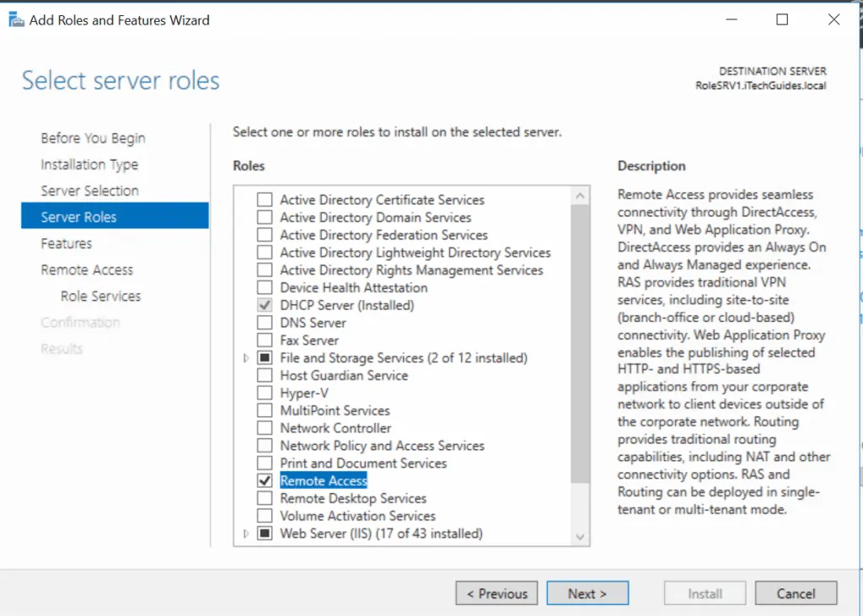
Task: Check Host Guardian Service checkbox
Action: (265, 376)
